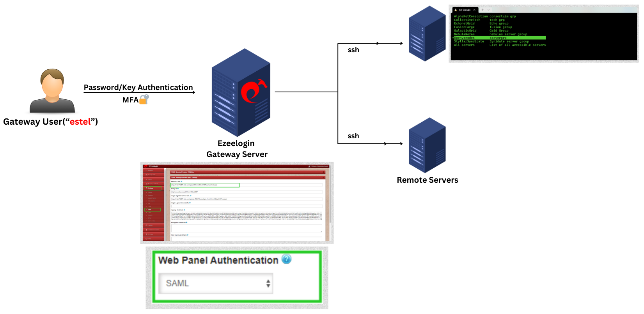Viewport: 644px width, 314px height.
Task: Open the Help sidebar menu
Action: pyautogui.click(x=153, y=238)
